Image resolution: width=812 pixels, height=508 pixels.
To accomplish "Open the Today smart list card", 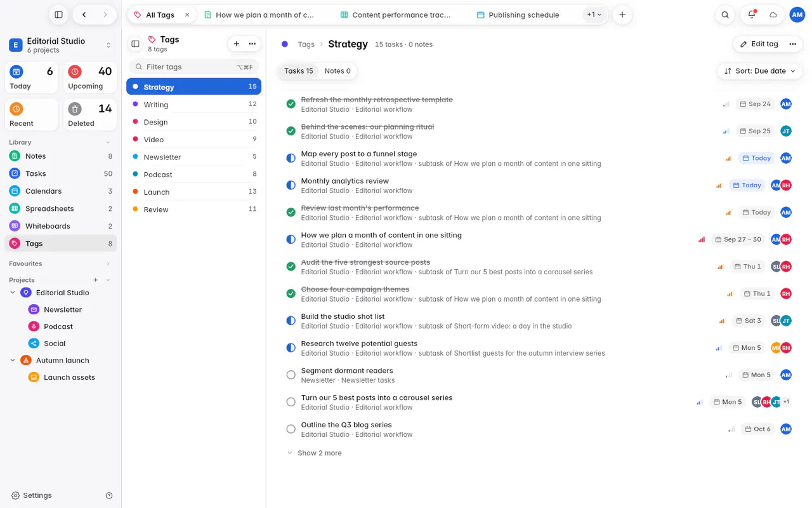I will (32, 78).
